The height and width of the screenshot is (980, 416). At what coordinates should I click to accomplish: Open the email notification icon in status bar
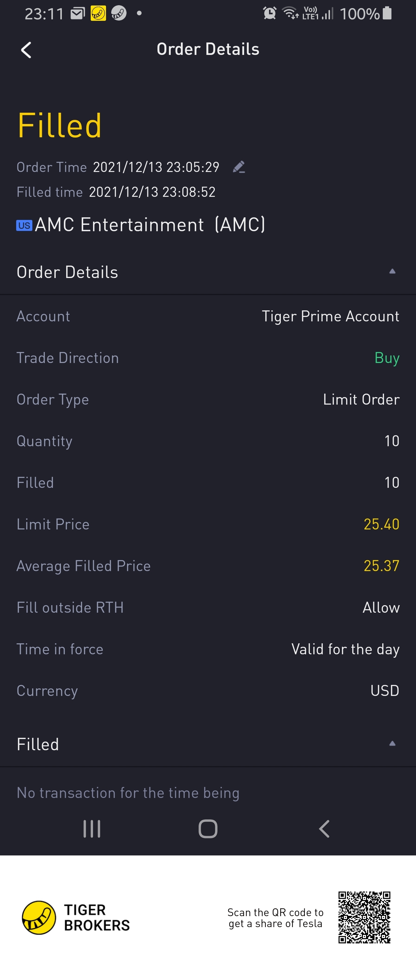click(x=78, y=14)
